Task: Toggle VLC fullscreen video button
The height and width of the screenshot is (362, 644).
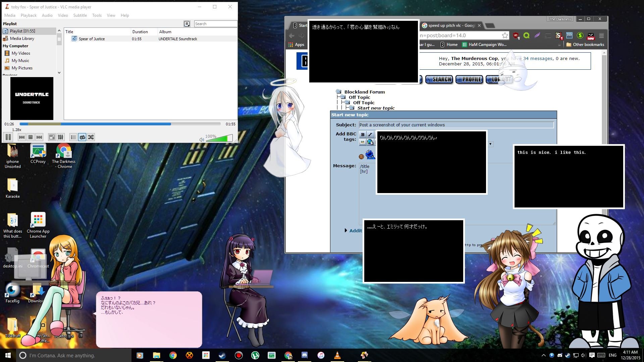Action: pos(52,137)
